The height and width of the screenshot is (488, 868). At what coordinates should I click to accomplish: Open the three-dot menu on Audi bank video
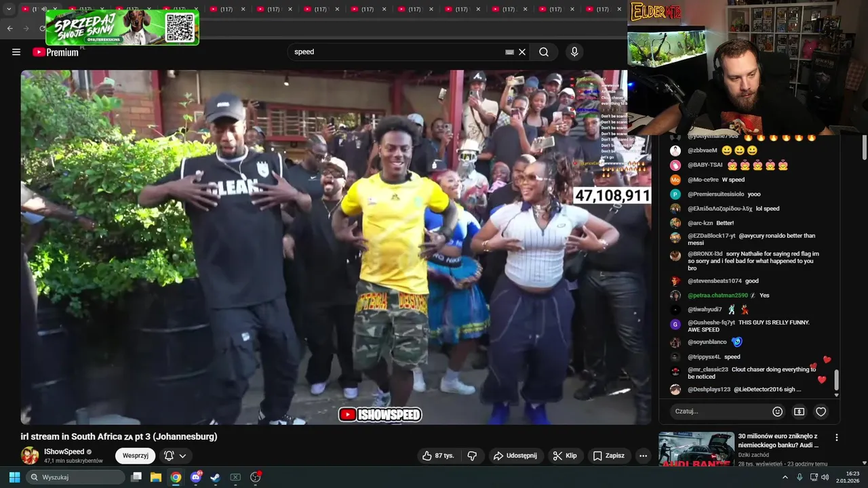pyautogui.click(x=837, y=438)
